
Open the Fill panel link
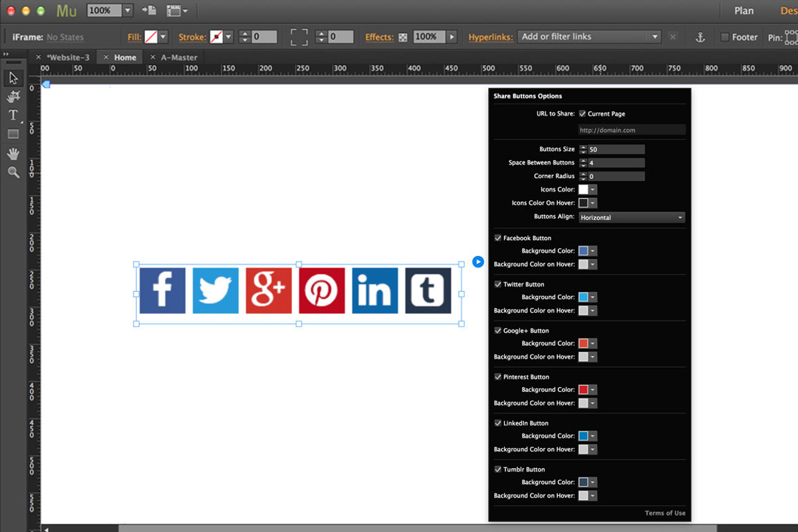(134, 37)
